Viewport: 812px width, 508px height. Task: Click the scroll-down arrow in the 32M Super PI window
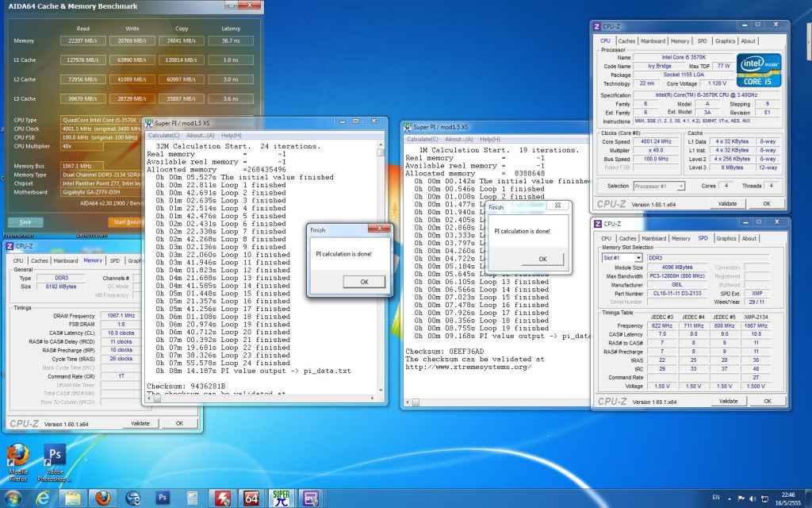(x=381, y=391)
